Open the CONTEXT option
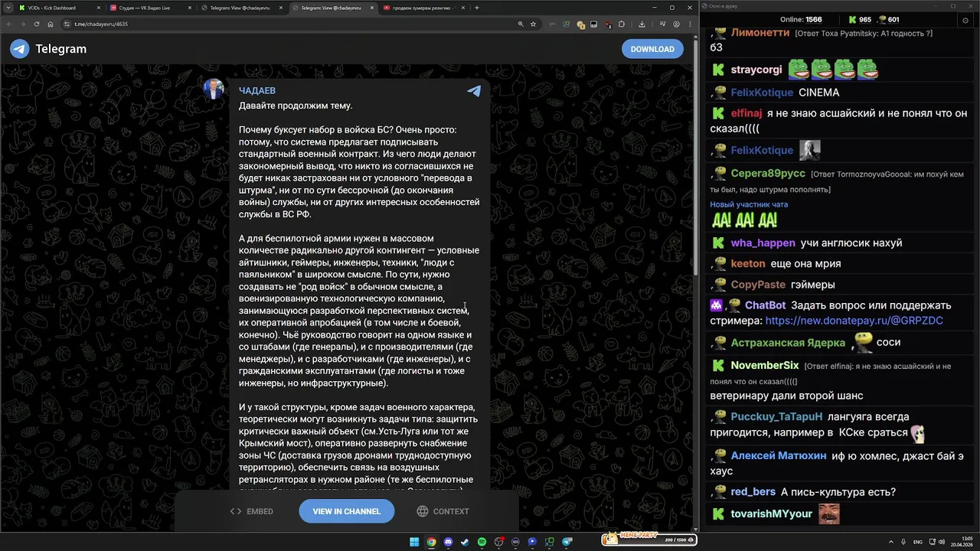Viewport: 980px width, 551px height. [443, 511]
